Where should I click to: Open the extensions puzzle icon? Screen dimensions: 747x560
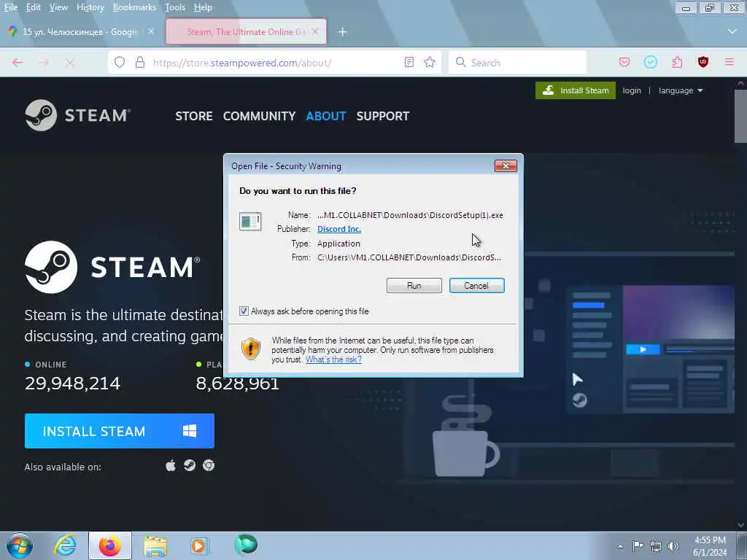pos(677,62)
